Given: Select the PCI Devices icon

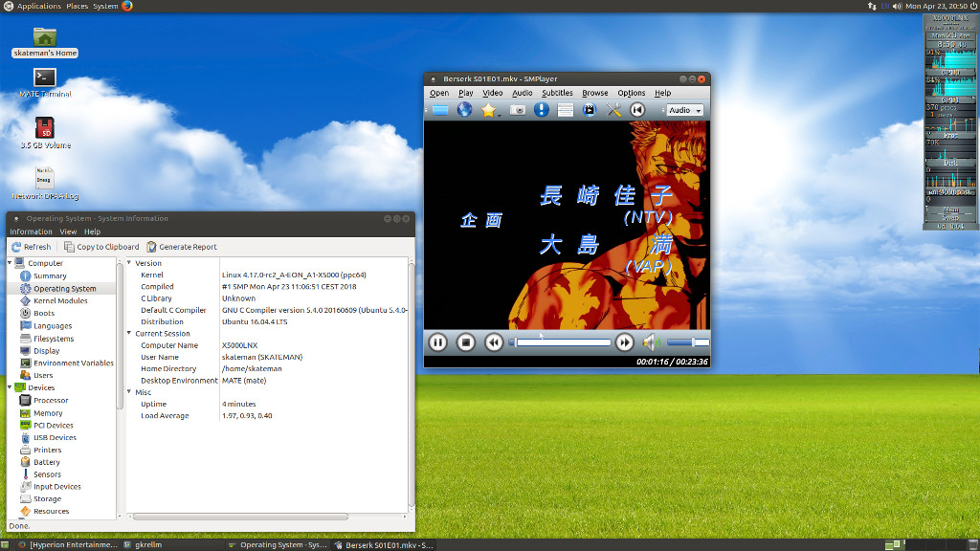Looking at the screenshot, I should (x=26, y=426).
